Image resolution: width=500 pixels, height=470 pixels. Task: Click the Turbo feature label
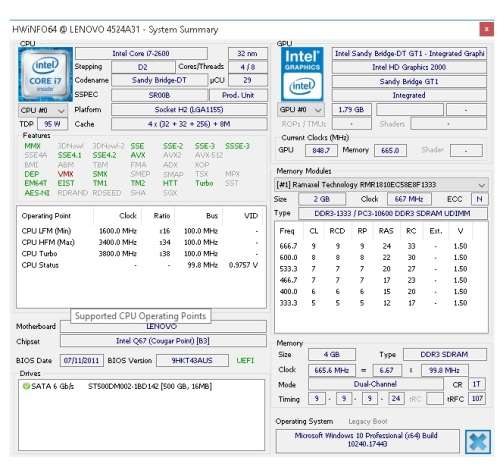(x=204, y=183)
